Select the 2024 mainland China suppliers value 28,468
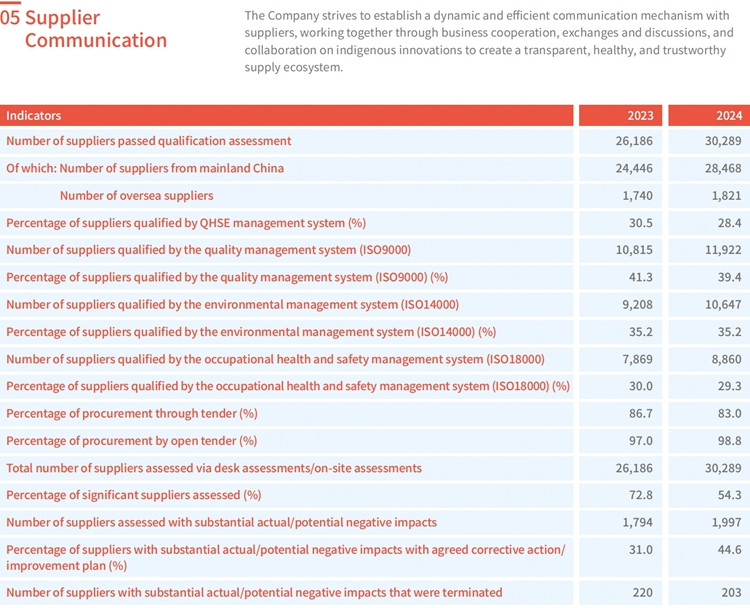750x608 pixels. click(722, 168)
